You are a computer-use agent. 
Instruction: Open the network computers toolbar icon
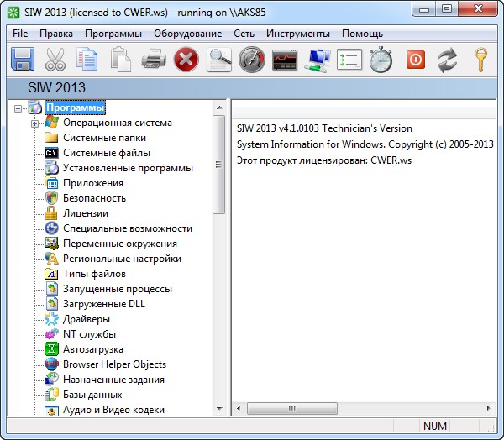coord(318,60)
